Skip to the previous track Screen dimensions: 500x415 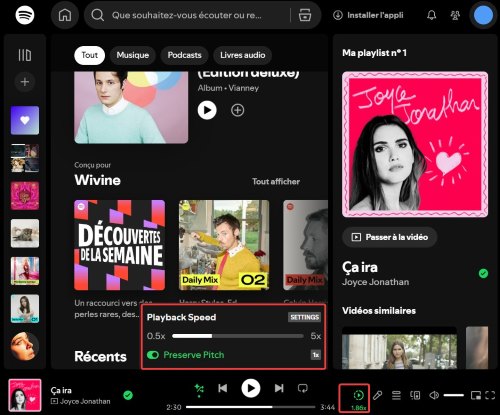point(223,388)
